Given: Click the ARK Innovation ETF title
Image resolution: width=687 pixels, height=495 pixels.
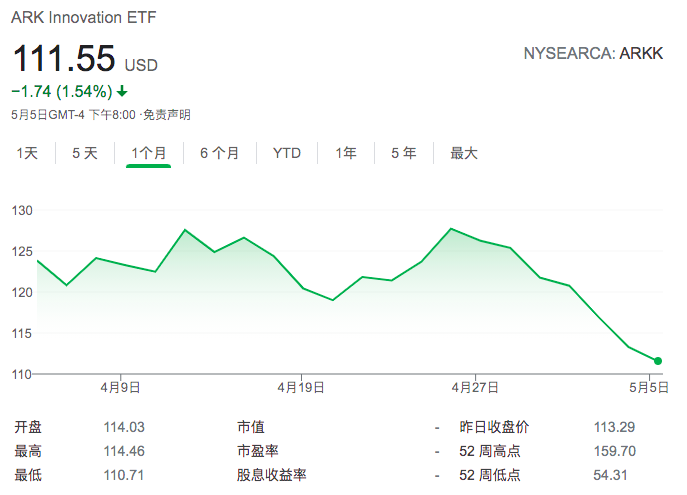Looking at the screenshot, I should [x=84, y=18].
